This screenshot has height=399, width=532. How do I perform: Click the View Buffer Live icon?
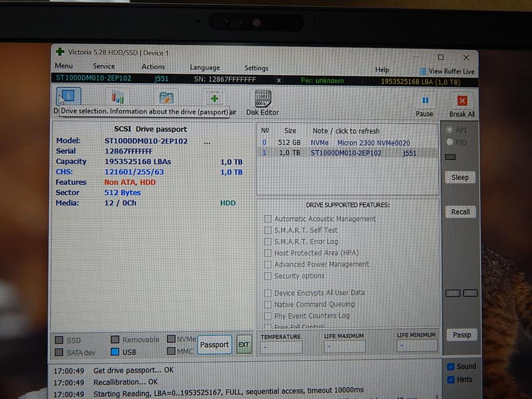point(423,71)
